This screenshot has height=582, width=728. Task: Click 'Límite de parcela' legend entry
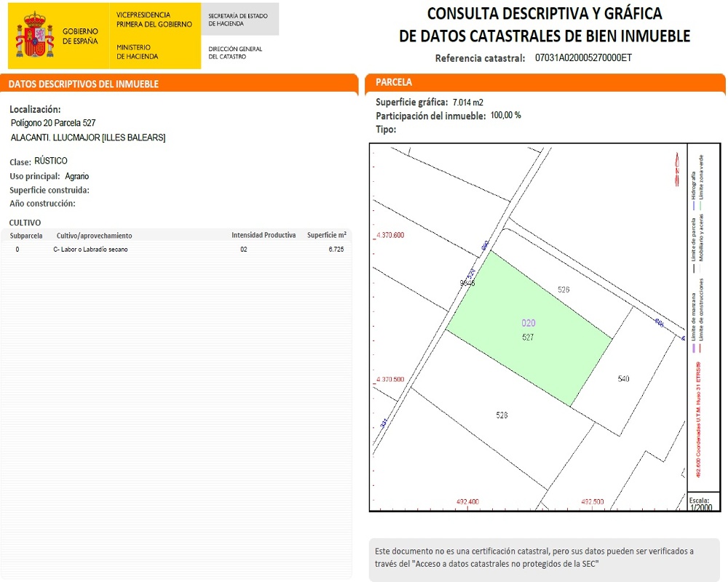[694, 246]
